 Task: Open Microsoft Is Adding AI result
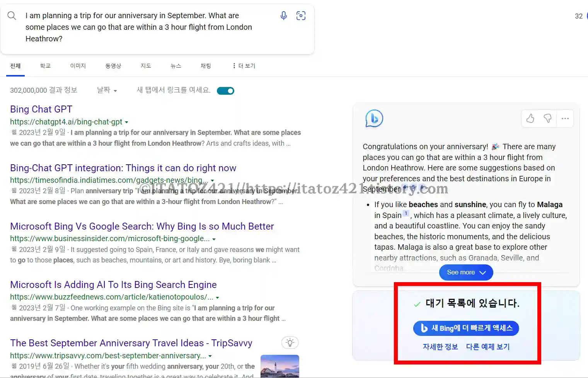[x=113, y=284]
